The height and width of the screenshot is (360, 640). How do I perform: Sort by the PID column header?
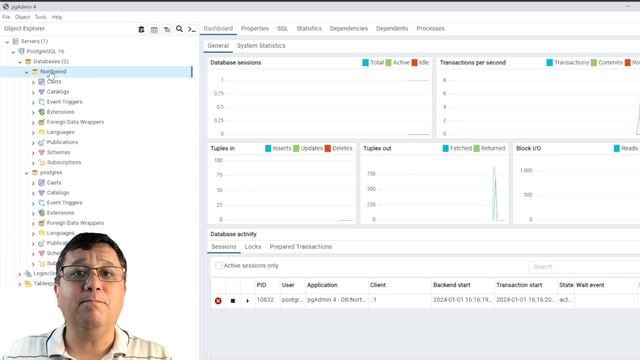coord(261,285)
